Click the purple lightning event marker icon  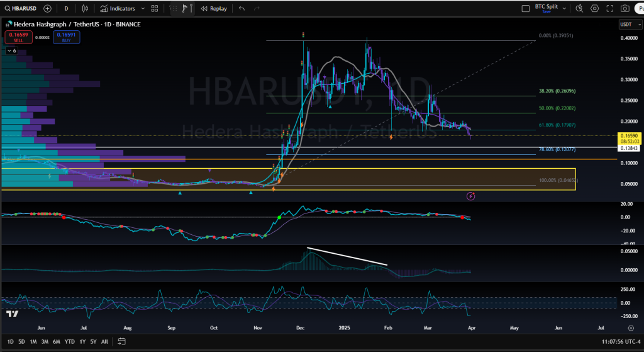[x=471, y=196]
